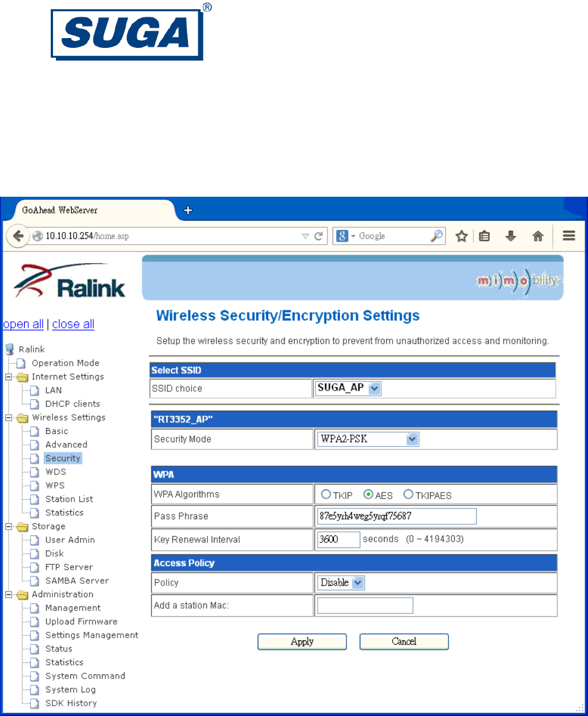The width and height of the screenshot is (588, 716).
Task: Collapse the Internet Settings folder
Action: click(9, 377)
